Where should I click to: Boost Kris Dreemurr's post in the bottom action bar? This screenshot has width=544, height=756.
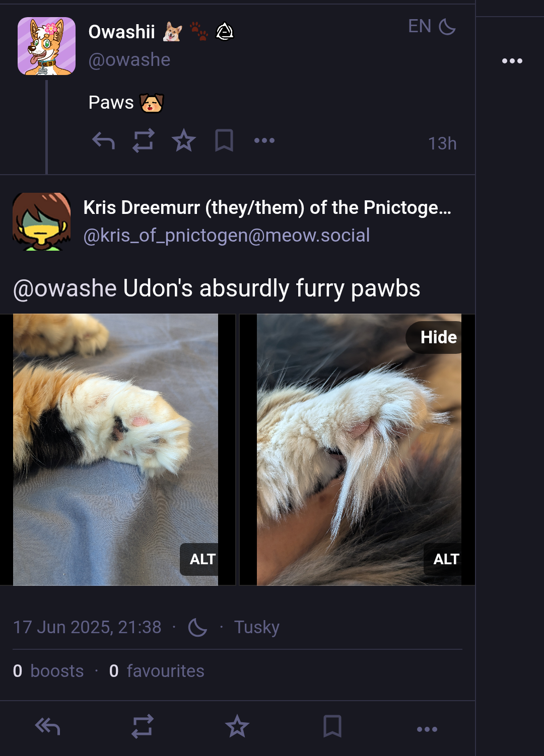coord(143,726)
